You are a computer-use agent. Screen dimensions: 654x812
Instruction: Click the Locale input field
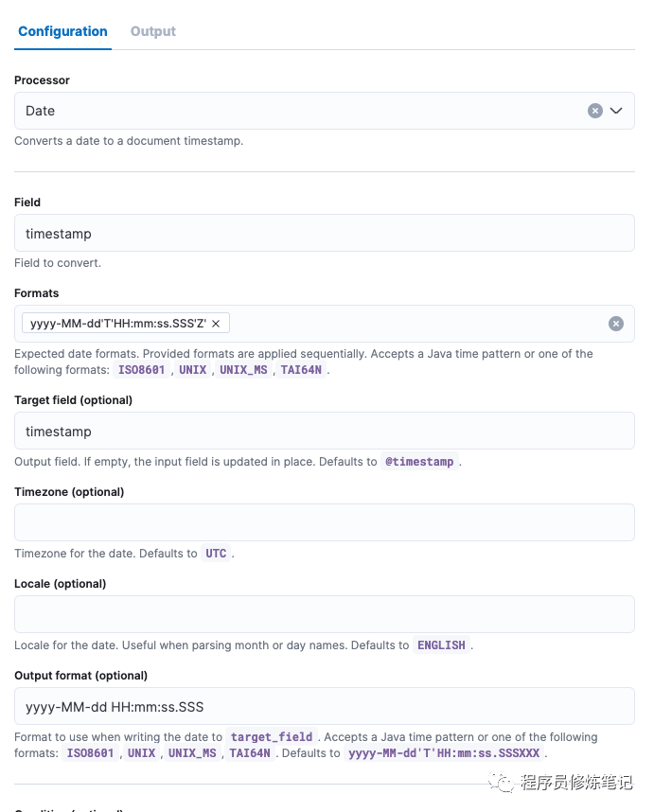324,614
